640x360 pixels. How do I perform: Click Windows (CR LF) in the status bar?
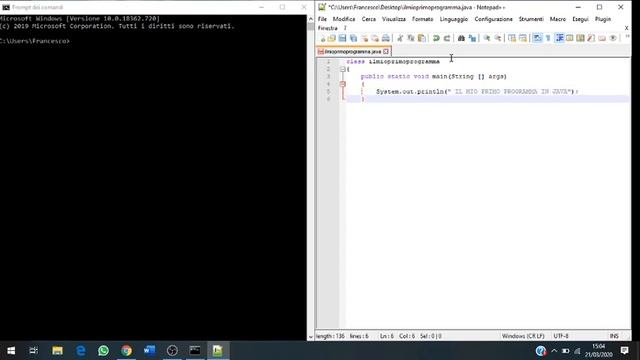(x=523, y=336)
